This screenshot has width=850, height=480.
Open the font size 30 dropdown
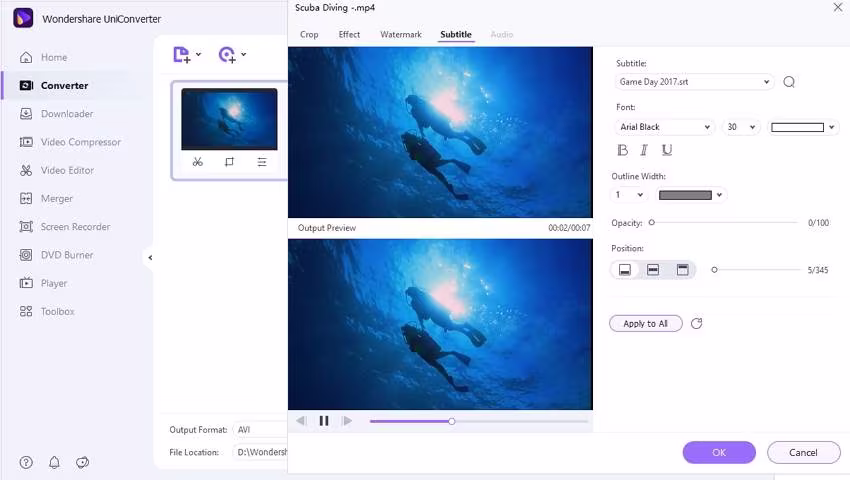pos(741,127)
